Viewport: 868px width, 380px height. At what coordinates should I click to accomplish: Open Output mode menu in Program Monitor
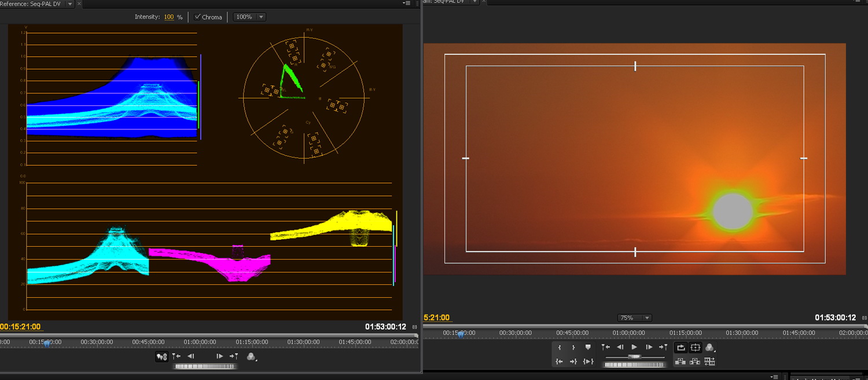coord(710,348)
